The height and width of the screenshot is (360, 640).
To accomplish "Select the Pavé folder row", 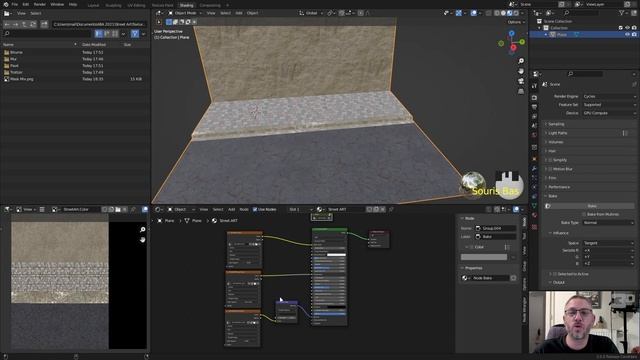I will [75, 65].
